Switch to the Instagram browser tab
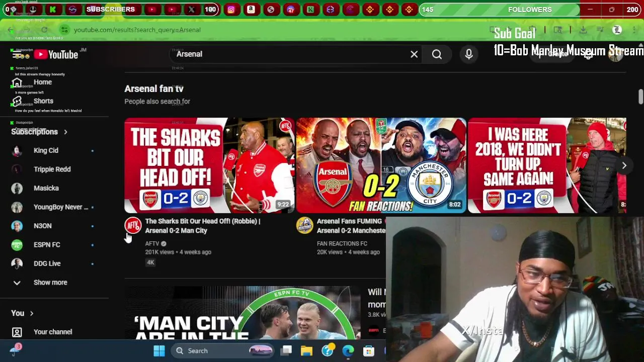This screenshot has width=644, height=362. pyautogui.click(x=231, y=10)
